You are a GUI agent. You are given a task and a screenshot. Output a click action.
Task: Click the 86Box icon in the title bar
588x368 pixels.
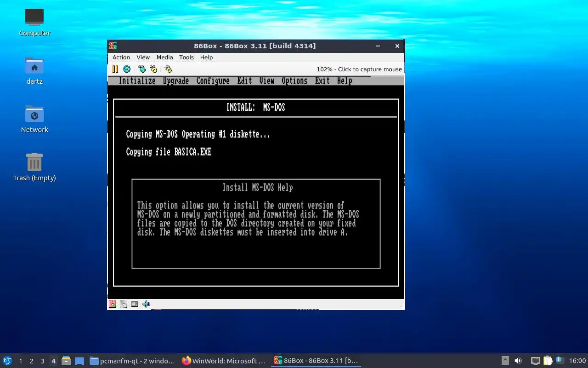tap(113, 46)
